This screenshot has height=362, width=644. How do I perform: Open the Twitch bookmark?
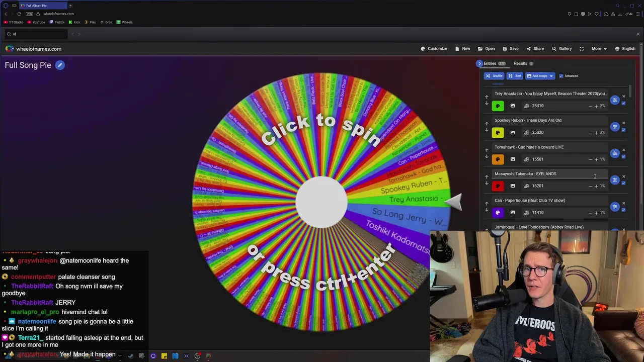(x=57, y=22)
